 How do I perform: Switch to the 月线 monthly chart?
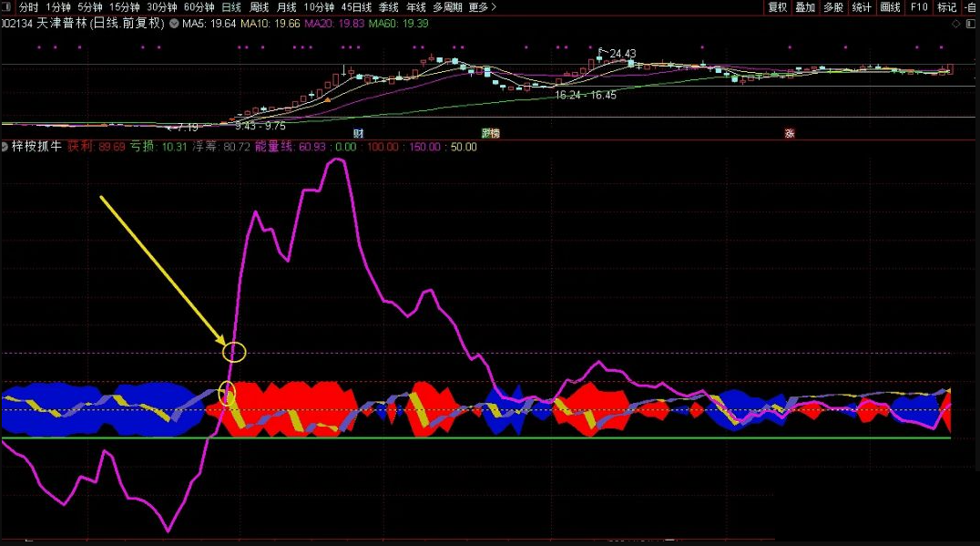[286, 7]
